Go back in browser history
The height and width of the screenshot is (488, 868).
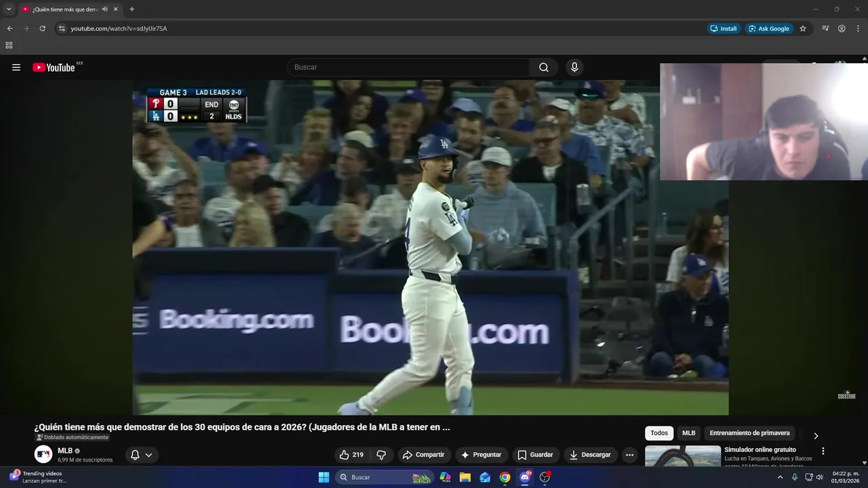[x=9, y=28]
